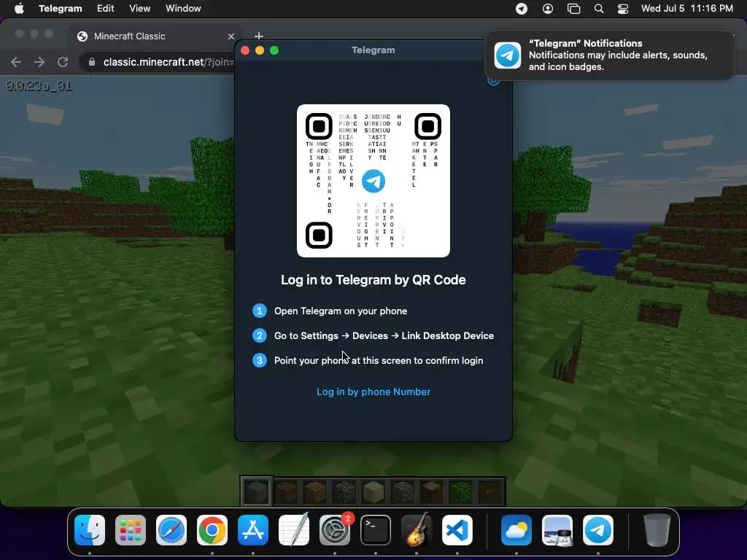The image size is (747, 560).
Task: Click the Telegram icon in the dock
Action: coord(598,530)
